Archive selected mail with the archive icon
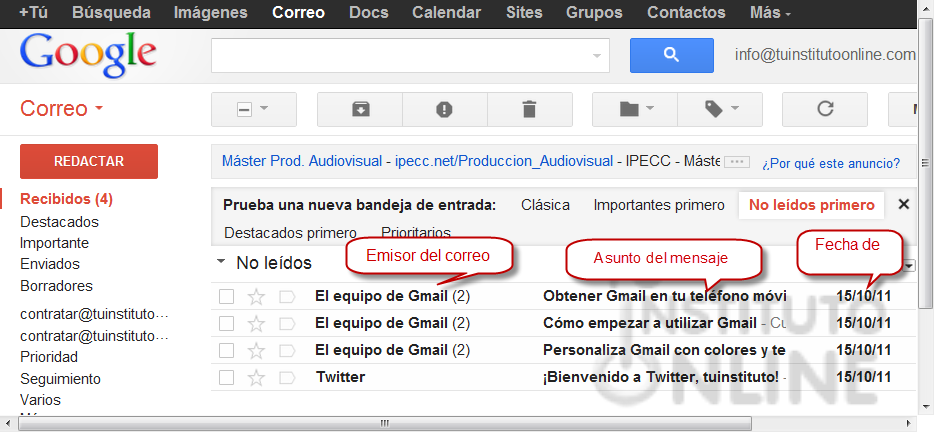This screenshot has width=934, height=432. [x=360, y=110]
